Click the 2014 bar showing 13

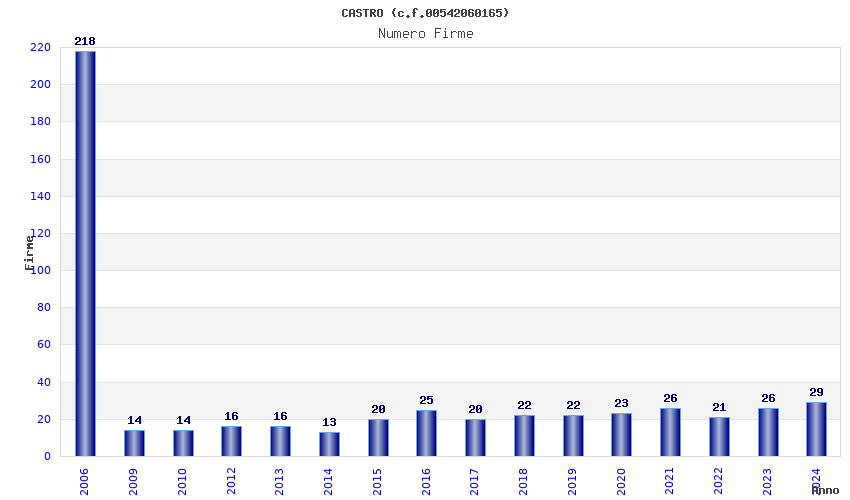coord(329,444)
